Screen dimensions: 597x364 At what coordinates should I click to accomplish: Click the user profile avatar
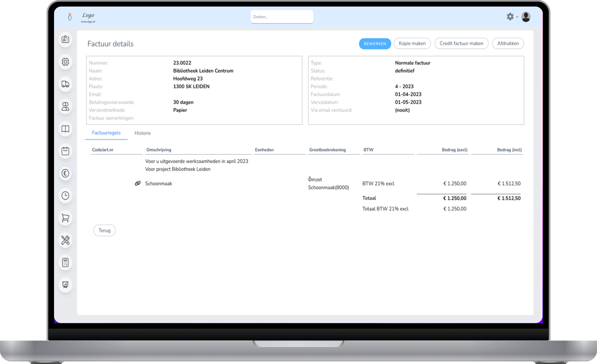526,17
